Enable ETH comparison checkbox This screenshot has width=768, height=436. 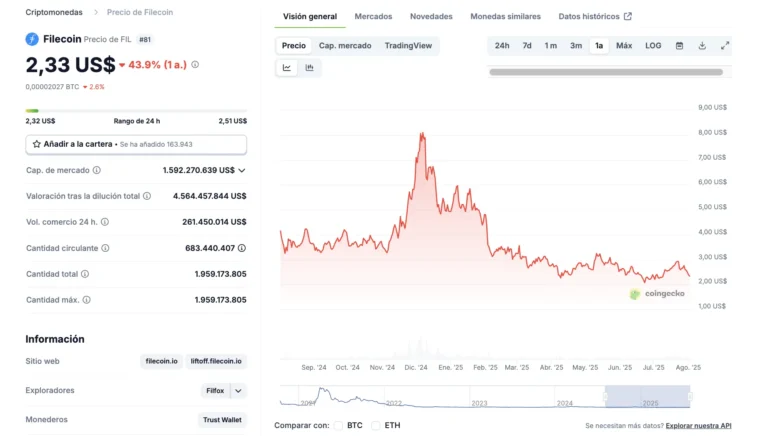(376, 425)
